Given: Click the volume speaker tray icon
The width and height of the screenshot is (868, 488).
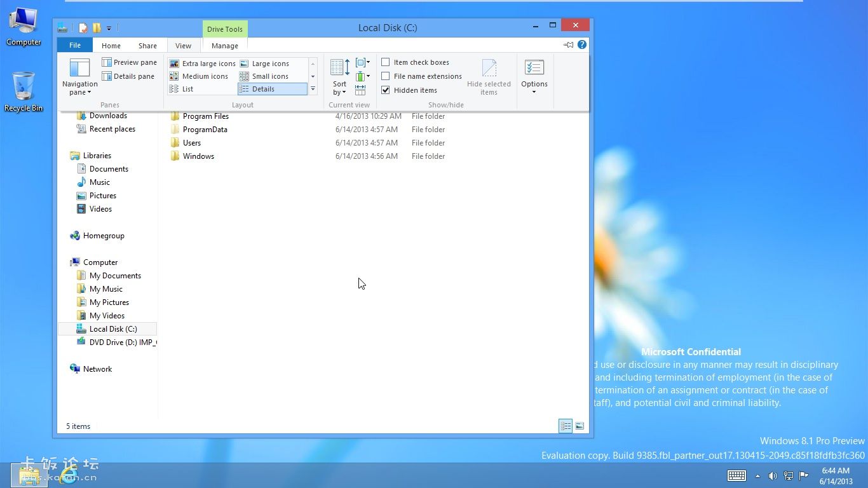Looking at the screenshot, I should [773, 475].
